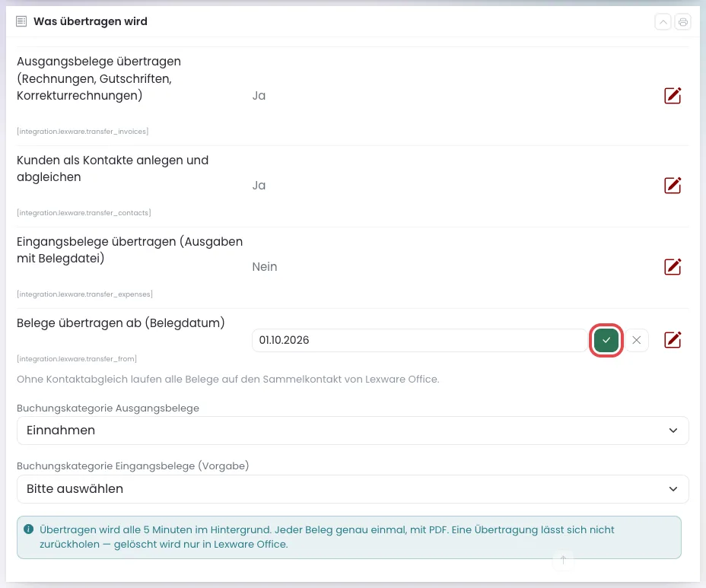Click the info icon in the notice box
This screenshot has width=706, height=588.
28,529
